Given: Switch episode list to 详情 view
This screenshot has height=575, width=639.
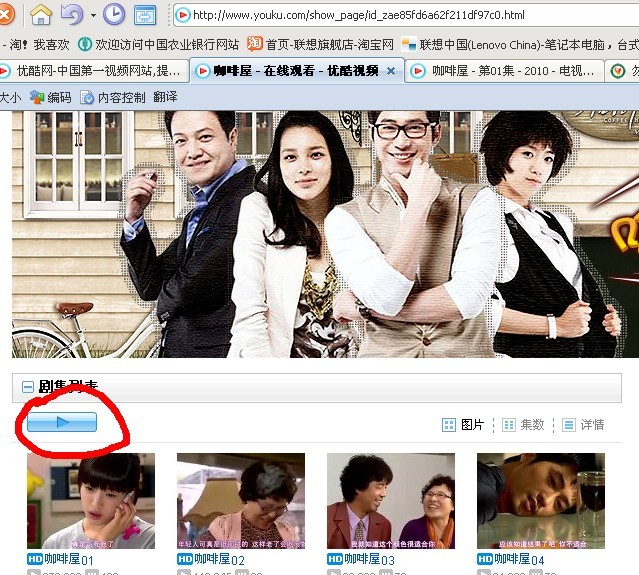Looking at the screenshot, I should [x=593, y=425].
